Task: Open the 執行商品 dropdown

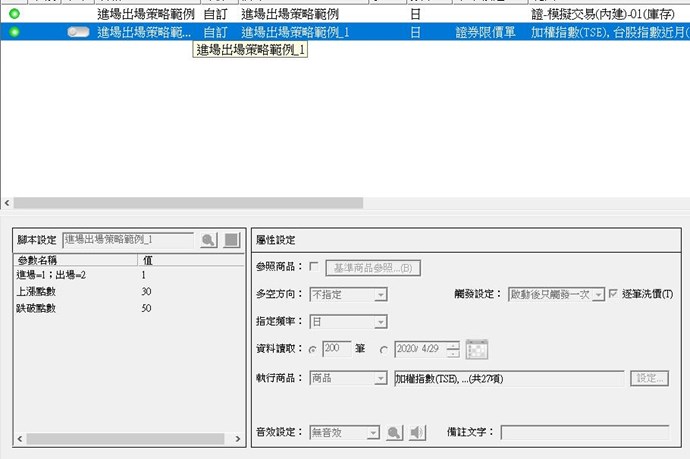Action: coord(380,378)
